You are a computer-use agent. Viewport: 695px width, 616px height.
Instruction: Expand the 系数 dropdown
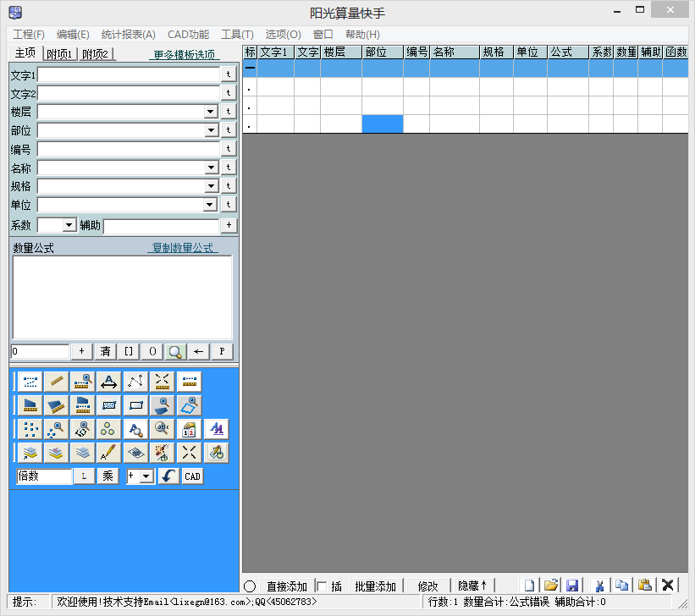click(69, 225)
